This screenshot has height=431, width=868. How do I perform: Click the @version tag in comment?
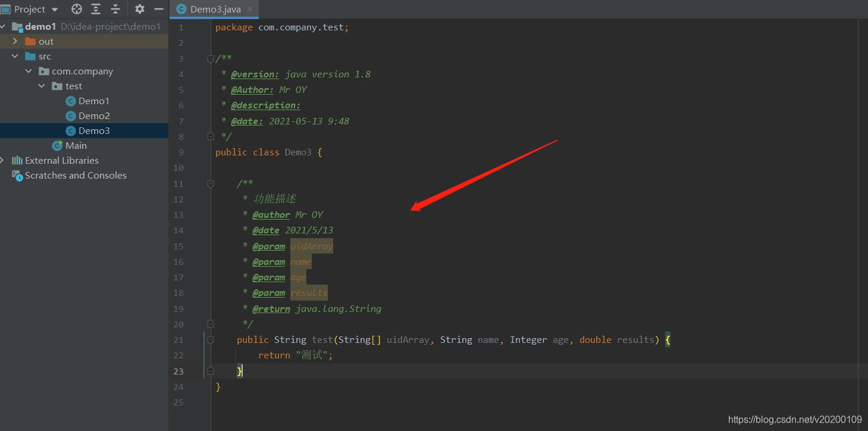coord(255,74)
